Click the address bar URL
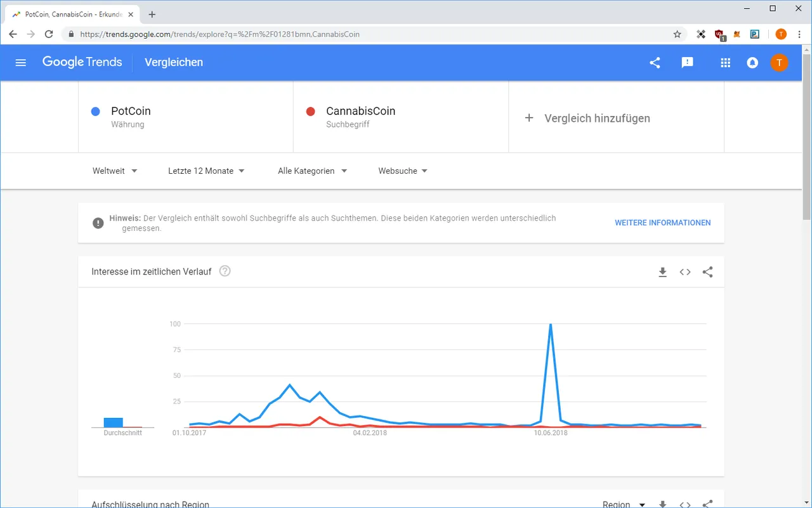 (219, 34)
